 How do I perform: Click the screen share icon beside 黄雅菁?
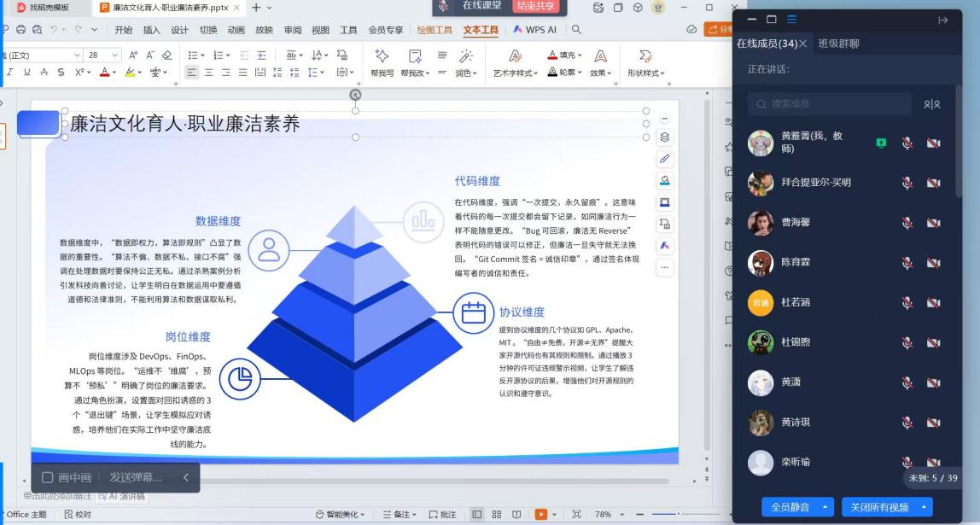(x=881, y=143)
